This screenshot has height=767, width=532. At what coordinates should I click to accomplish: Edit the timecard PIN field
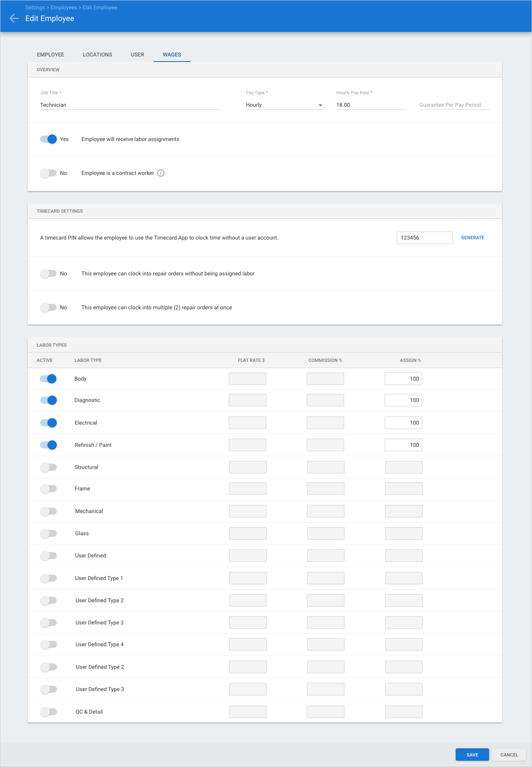click(x=425, y=238)
